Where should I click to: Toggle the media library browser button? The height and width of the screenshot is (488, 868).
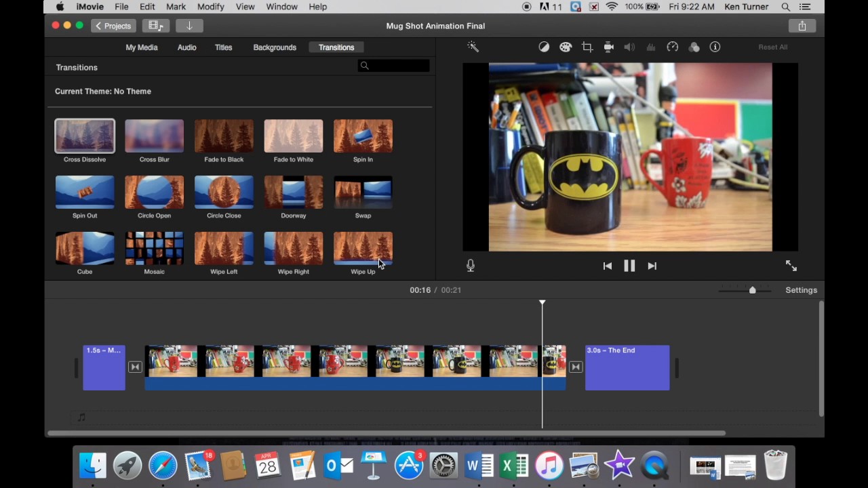(x=156, y=26)
